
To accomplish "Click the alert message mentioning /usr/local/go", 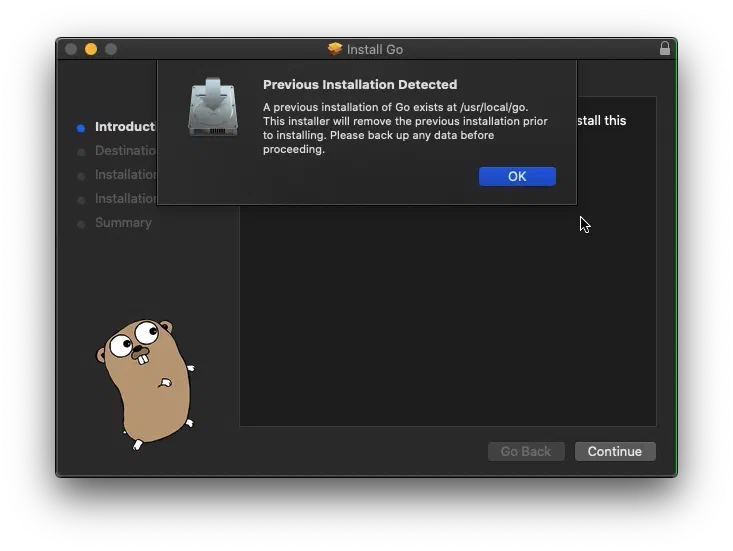I will click(x=405, y=128).
